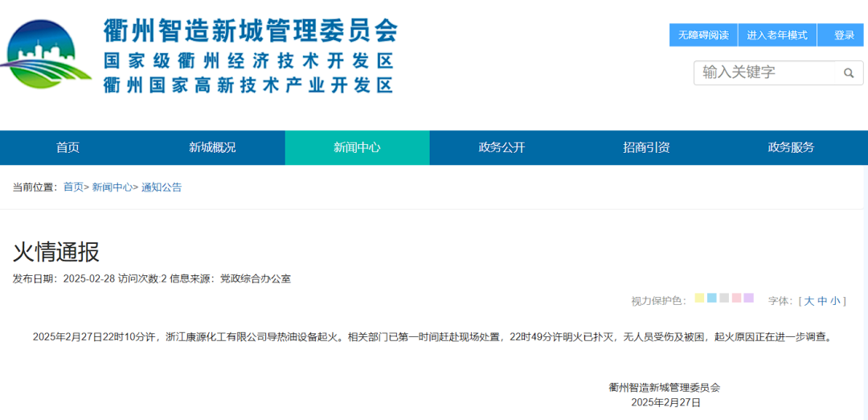Open the 首页 navigation tab
868x420 pixels.
click(x=68, y=147)
